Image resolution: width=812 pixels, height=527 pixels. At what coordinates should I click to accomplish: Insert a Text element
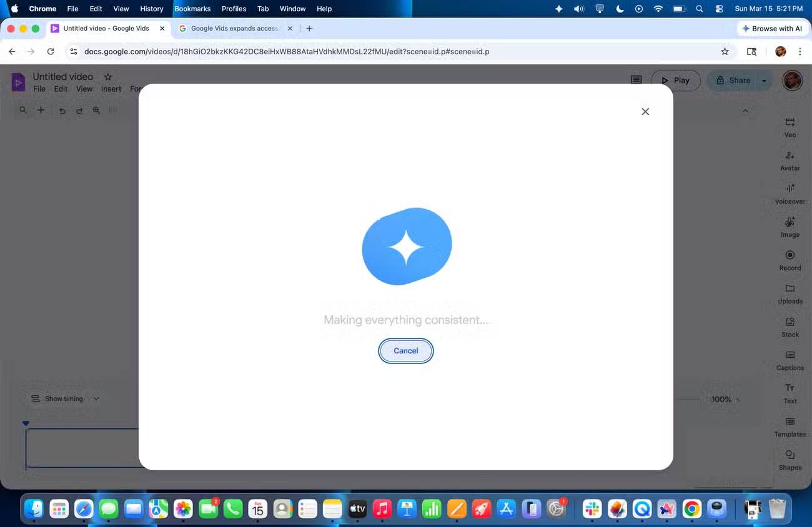pos(790,393)
